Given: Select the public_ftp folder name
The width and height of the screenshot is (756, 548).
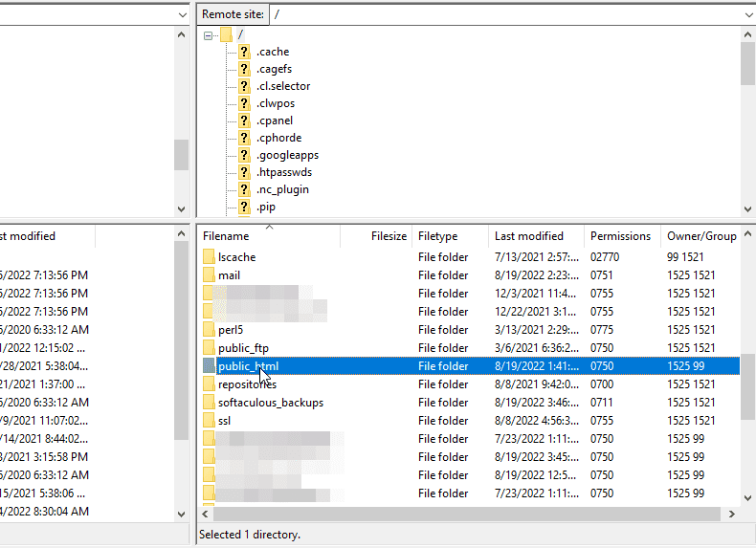Looking at the screenshot, I should (243, 348).
